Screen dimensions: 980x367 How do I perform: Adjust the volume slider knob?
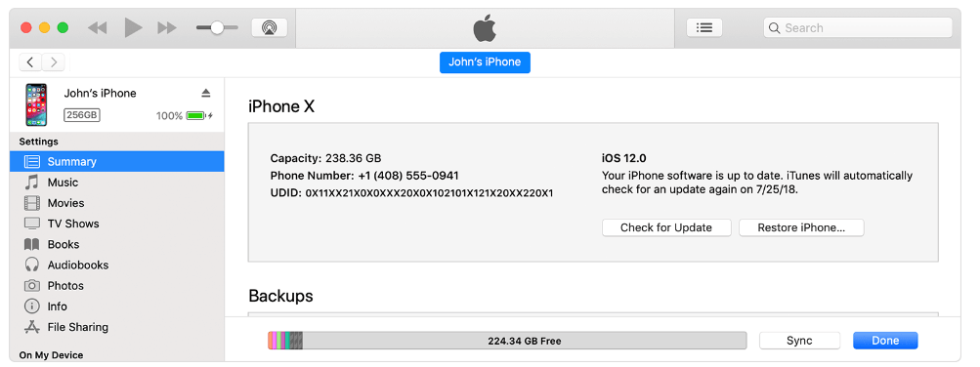click(x=217, y=27)
